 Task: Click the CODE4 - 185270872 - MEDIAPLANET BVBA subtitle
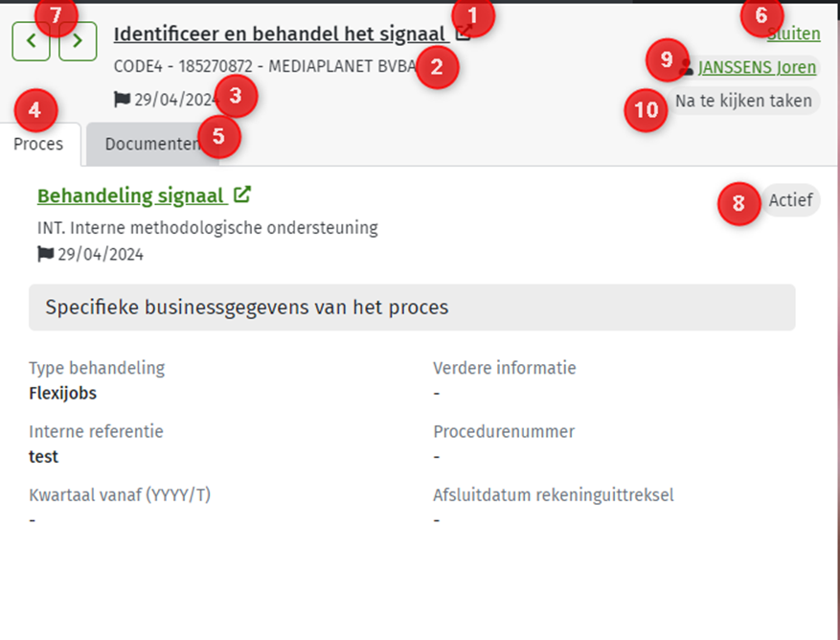tap(265, 66)
